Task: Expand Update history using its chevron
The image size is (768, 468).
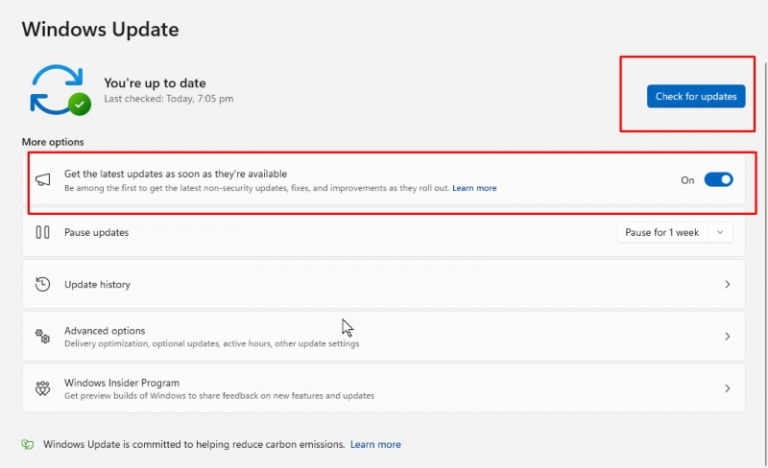Action: click(x=727, y=284)
